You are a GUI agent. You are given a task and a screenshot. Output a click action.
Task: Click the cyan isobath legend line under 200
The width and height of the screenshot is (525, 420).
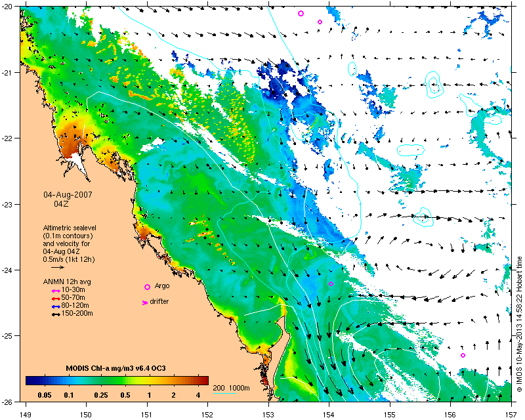[224, 393]
